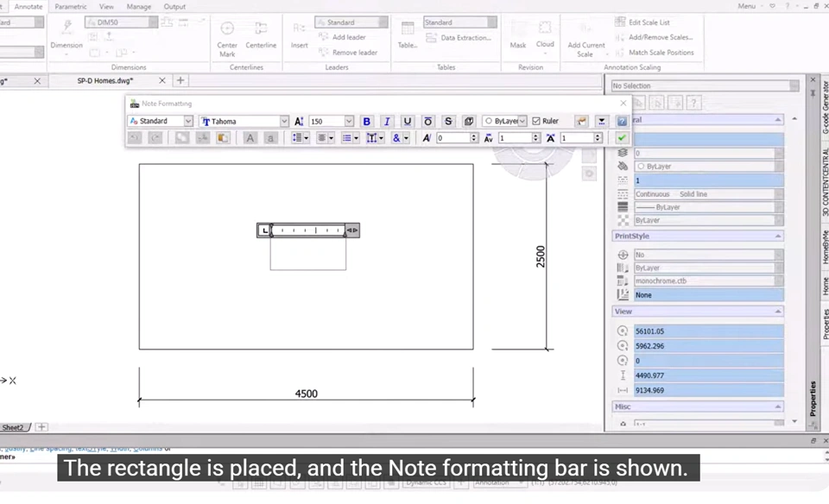This screenshot has width=829, height=504.
Task: Open the Menu link at top right
Action: pos(746,6)
